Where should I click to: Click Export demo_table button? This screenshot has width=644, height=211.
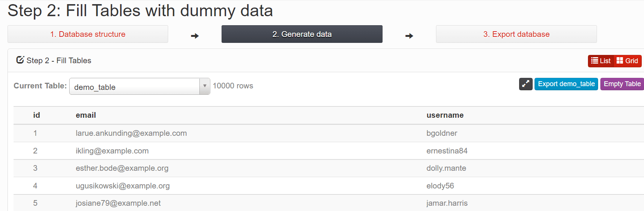[x=566, y=84]
